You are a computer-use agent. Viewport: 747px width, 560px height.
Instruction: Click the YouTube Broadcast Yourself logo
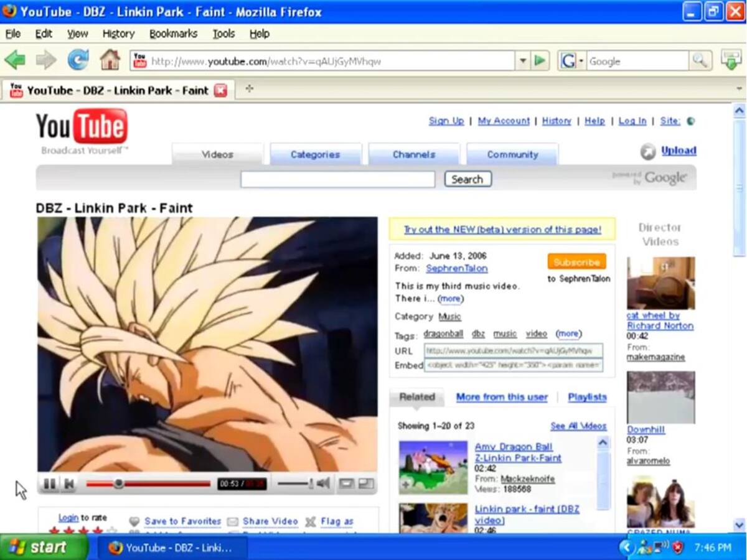[x=82, y=132]
